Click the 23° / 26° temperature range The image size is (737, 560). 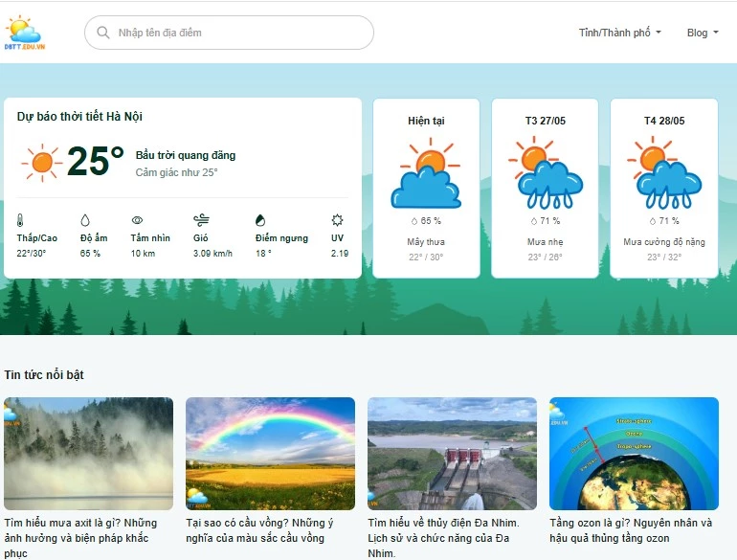[545, 257]
